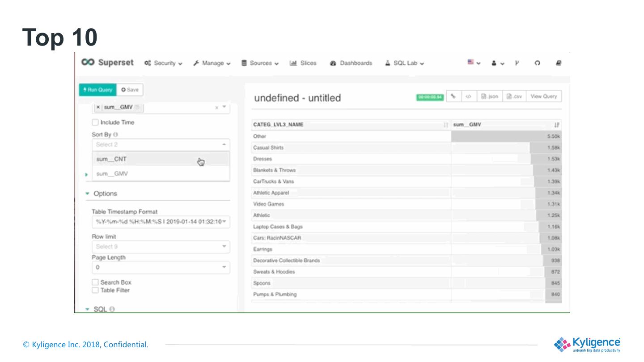Sort table by sum__GMV column header
Viewport: 644px width, 362px height.
(467, 125)
